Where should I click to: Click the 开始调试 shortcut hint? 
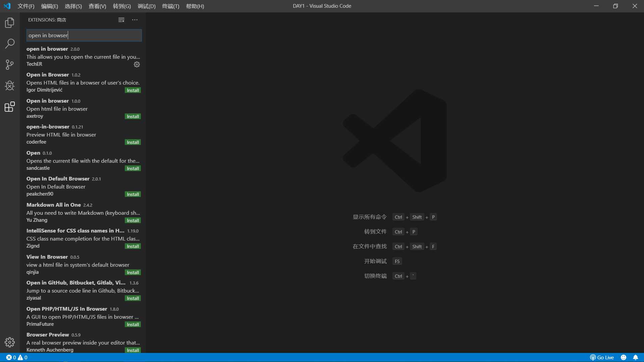click(375, 261)
